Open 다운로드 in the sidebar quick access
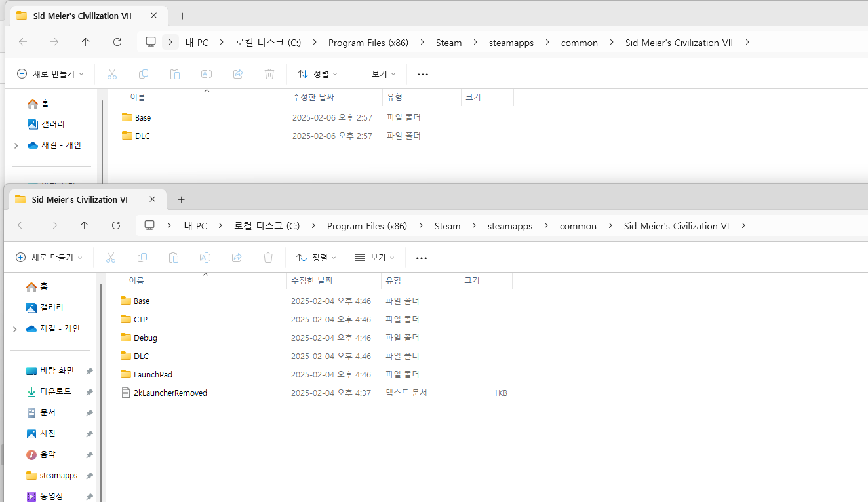The height and width of the screenshot is (502, 868). (55, 391)
